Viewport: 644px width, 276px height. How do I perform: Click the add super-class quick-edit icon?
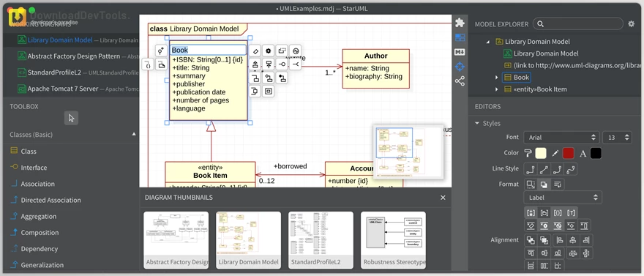coord(268,64)
